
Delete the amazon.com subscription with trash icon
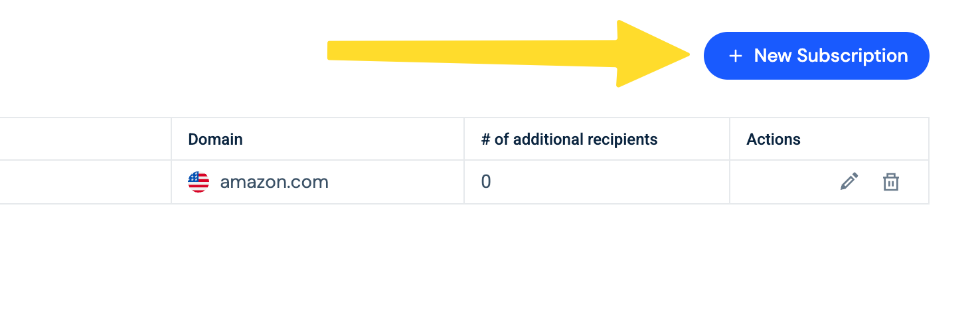(890, 182)
